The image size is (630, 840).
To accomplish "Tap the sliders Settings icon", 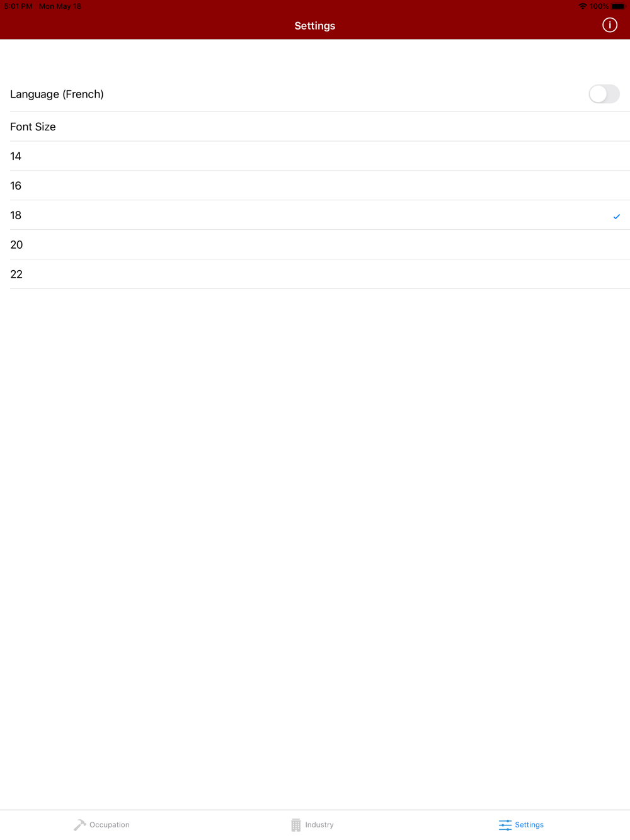I will pos(505,825).
